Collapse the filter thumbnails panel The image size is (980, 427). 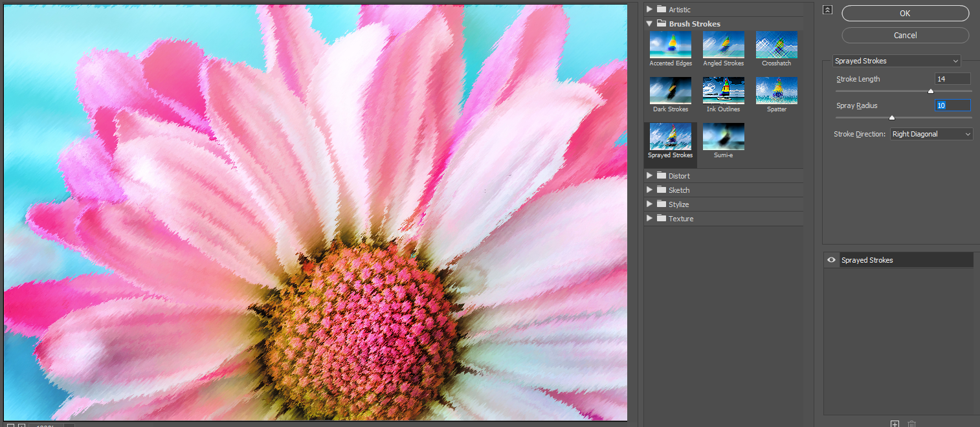tap(827, 10)
